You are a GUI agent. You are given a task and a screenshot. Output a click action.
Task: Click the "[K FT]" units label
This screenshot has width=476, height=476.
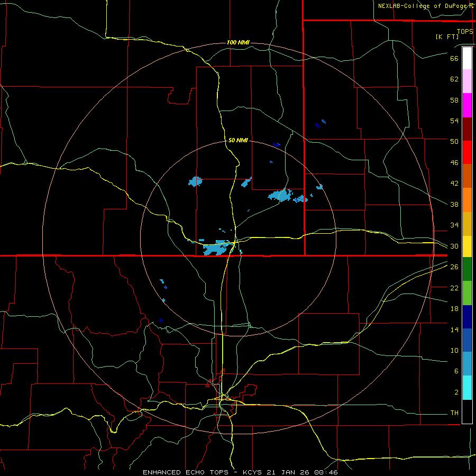[447, 36]
